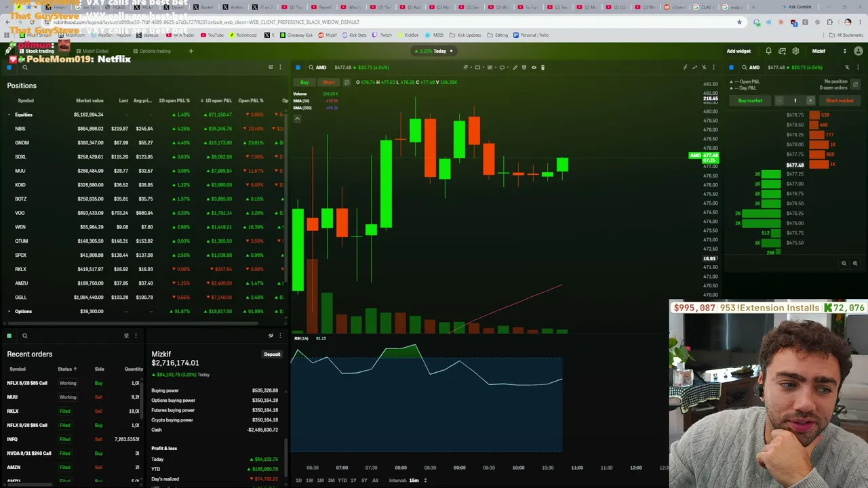This screenshot has height=488, width=868.
Task: Open the Mizkif account selector dropdown
Action: (x=829, y=51)
